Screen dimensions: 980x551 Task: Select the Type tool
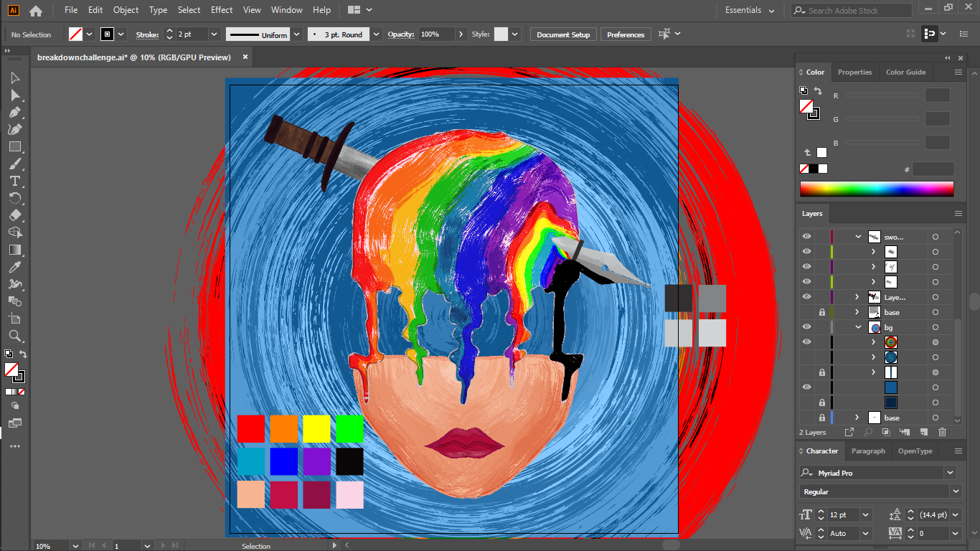tap(15, 181)
